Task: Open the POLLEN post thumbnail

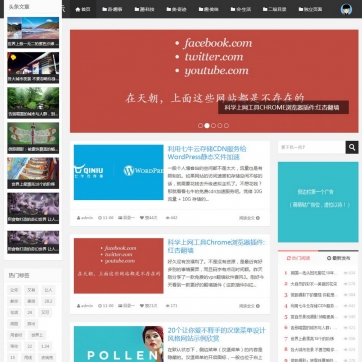Action: (x=119, y=344)
